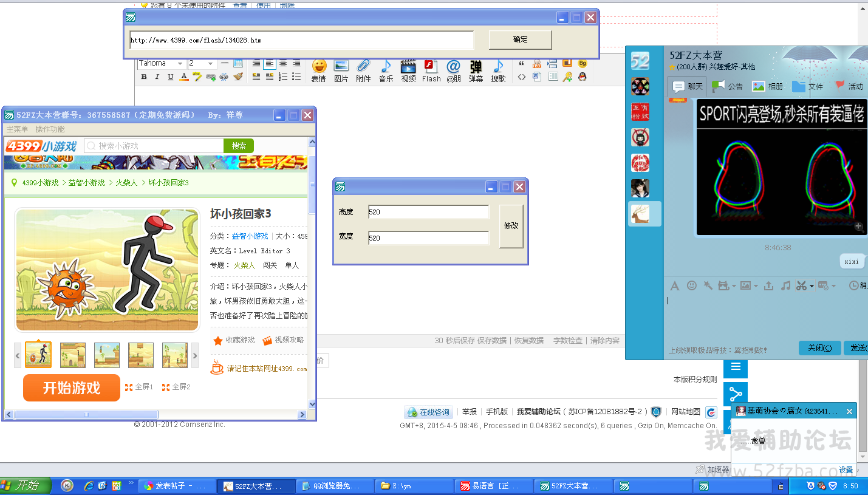Align text right in the post editor
Screen dimensions: 868x495
(x=296, y=63)
